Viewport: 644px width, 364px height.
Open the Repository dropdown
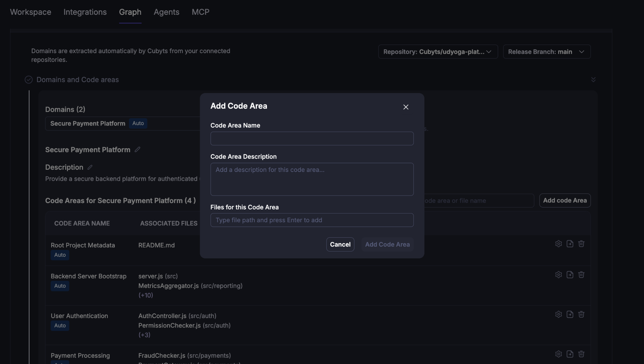tap(438, 52)
